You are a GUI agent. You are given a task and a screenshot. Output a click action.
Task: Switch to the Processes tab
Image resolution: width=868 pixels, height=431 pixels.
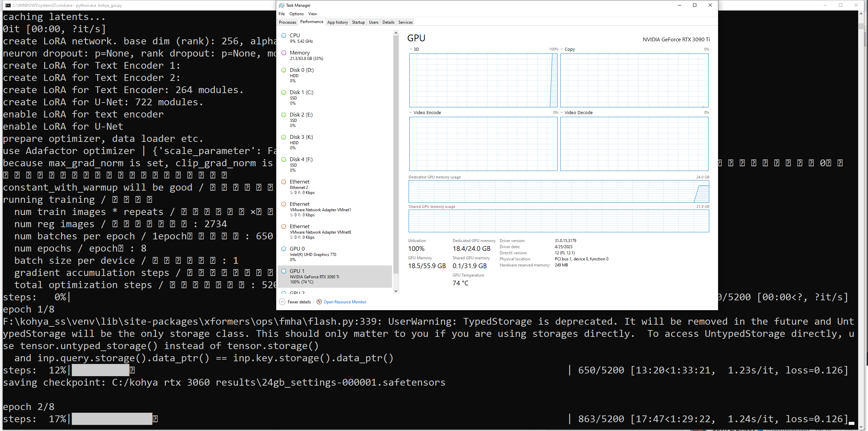(x=287, y=22)
